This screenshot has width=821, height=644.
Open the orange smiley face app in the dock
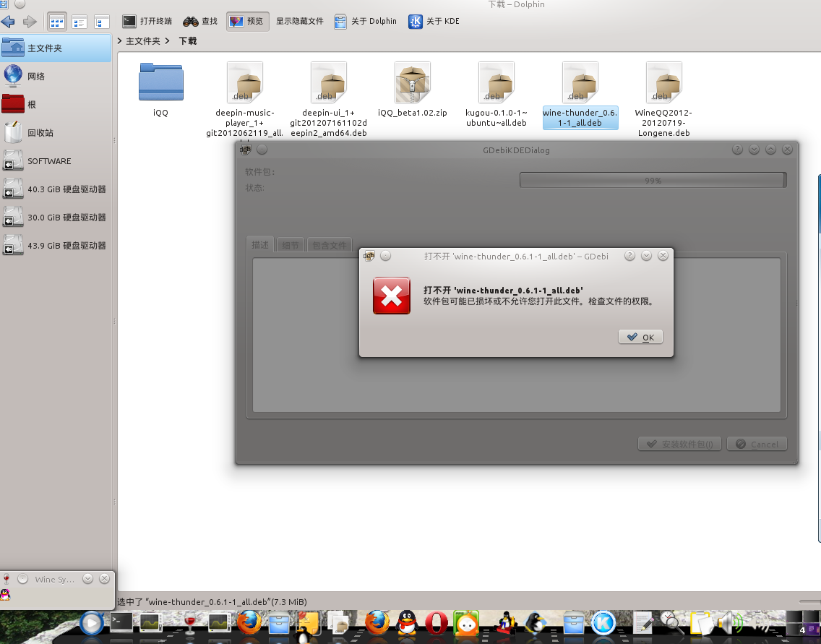point(466,623)
